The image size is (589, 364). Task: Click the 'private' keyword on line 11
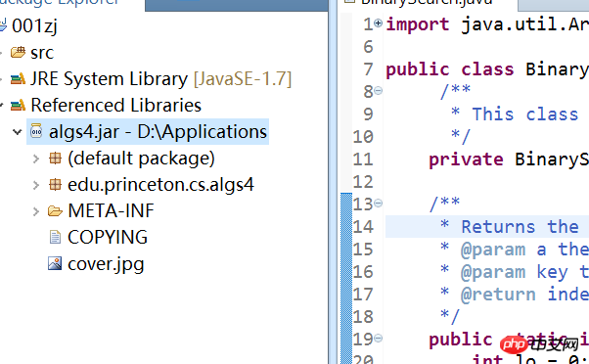pyautogui.click(x=466, y=159)
